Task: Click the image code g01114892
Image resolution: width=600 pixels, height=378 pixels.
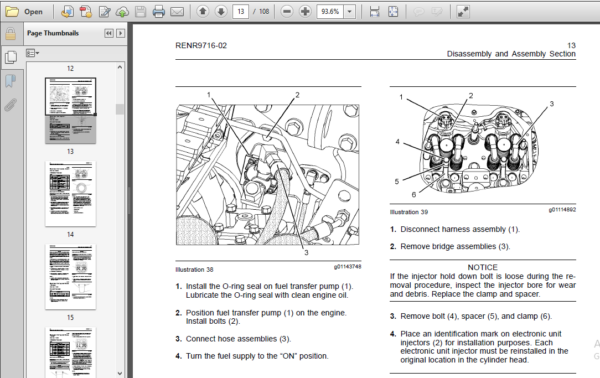Action: [x=562, y=210]
